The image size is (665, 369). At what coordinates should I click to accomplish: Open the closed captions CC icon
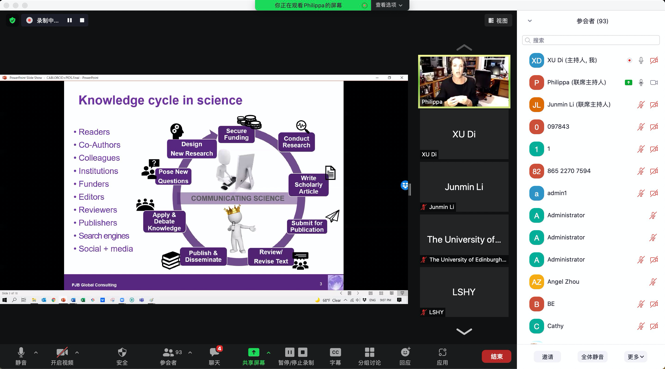click(335, 352)
